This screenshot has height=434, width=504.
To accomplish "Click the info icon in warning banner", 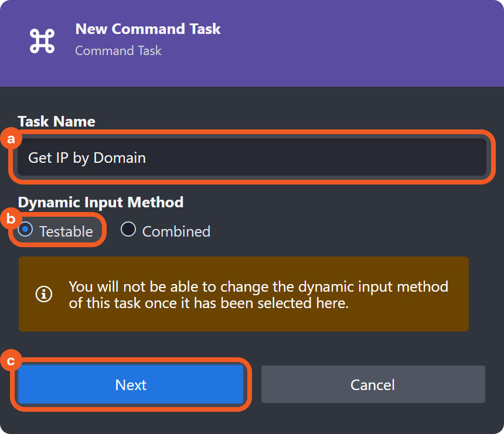I will [44, 294].
